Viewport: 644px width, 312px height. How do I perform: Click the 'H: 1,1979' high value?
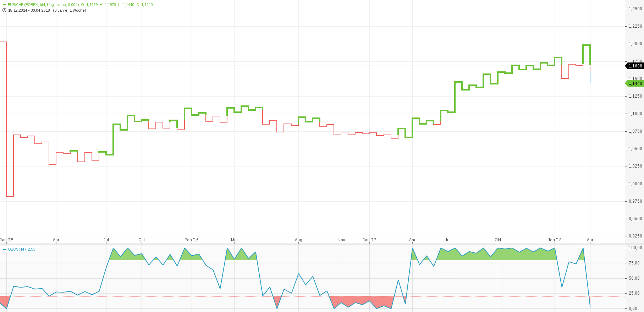(108, 5)
